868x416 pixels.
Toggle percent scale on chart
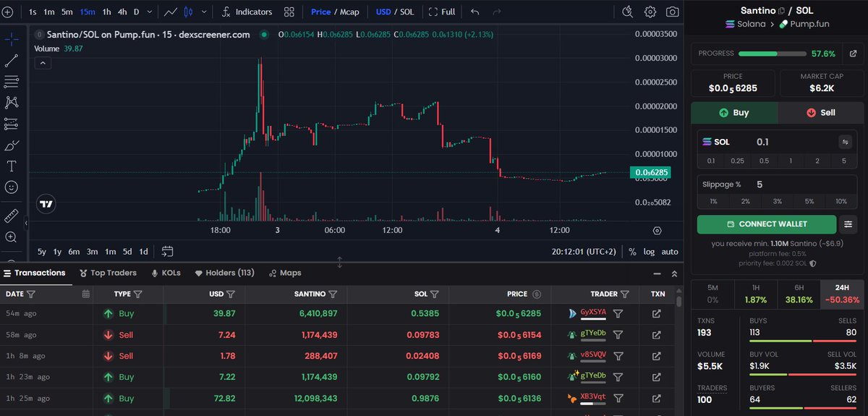click(x=632, y=252)
